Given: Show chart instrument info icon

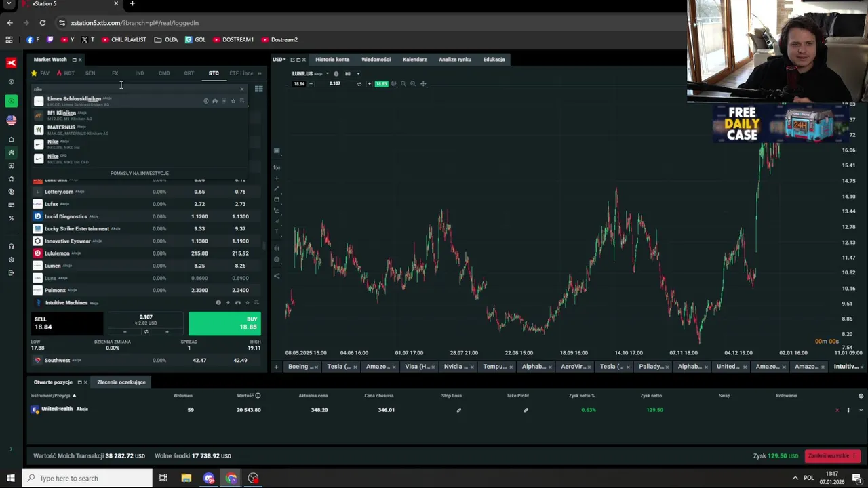Looking at the screenshot, I should (x=336, y=73).
